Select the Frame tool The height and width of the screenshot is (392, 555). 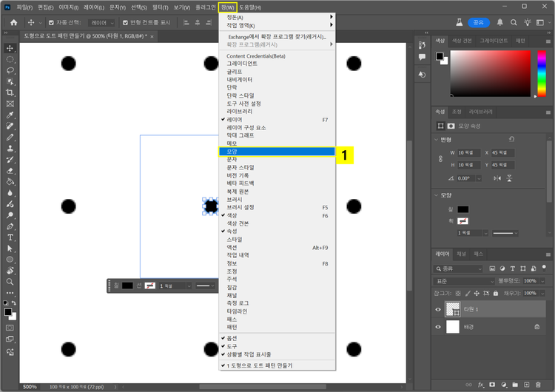click(10, 104)
